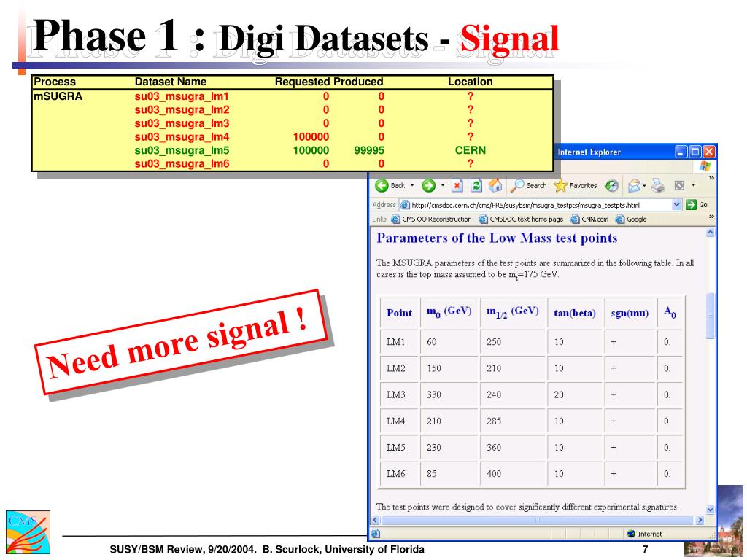
Task: Open the Google links bar shortcut
Action: pyautogui.click(x=631, y=219)
